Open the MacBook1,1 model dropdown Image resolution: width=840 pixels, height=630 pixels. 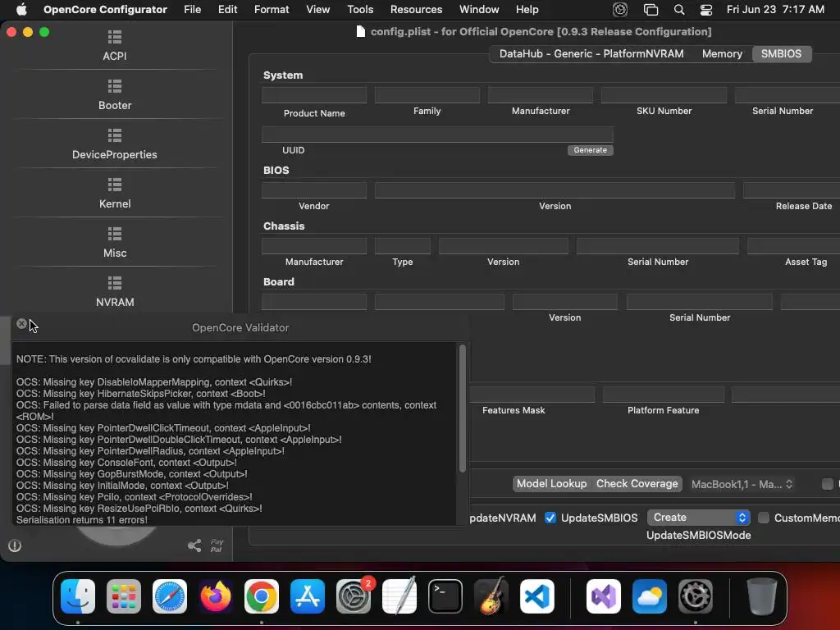[742, 484]
